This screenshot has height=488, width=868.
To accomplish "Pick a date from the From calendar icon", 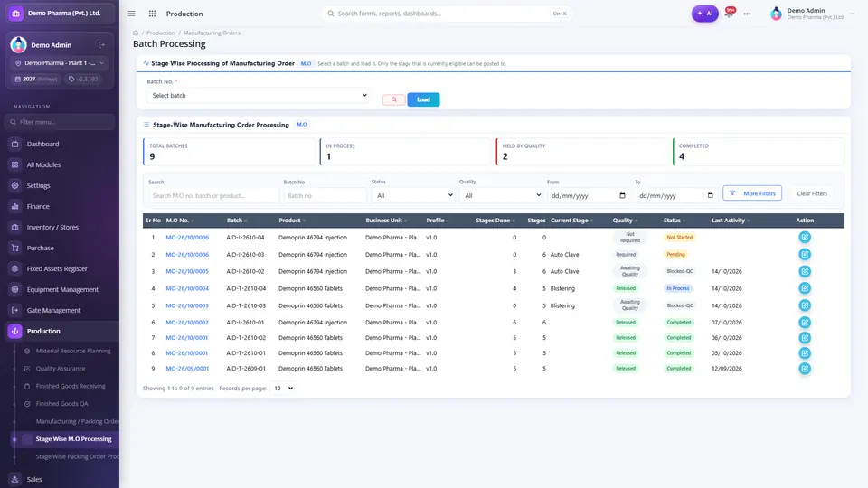I will pos(622,195).
